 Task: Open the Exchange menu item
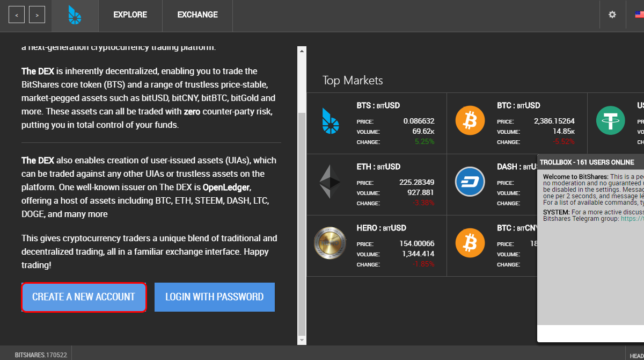tap(197, 15)
